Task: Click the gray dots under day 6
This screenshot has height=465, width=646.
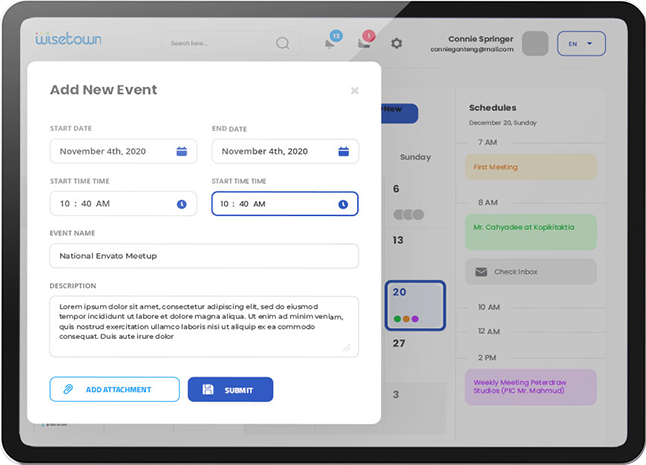Action: 409,215
